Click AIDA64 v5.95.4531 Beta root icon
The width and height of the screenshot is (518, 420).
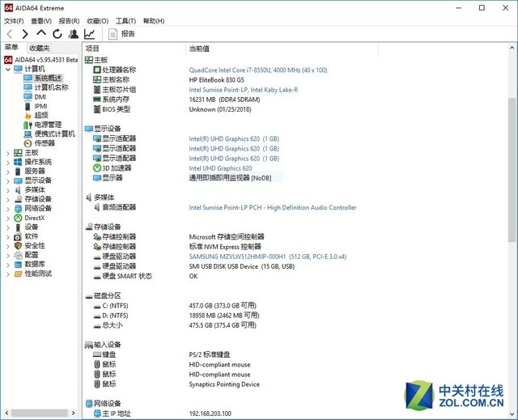click(x=8, y=60)
